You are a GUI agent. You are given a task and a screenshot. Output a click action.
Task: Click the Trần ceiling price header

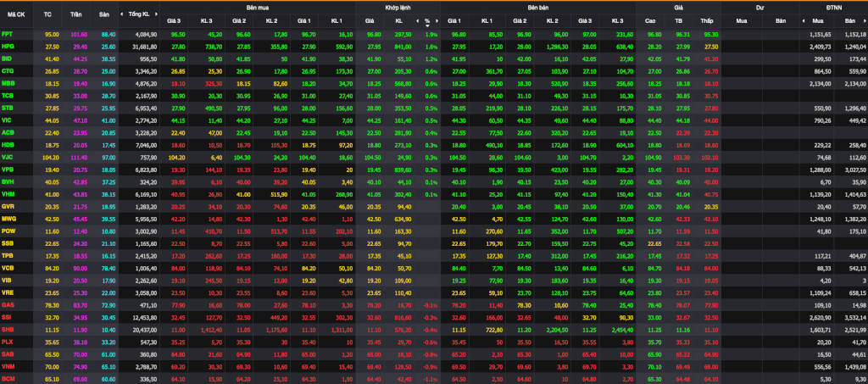(76, 14)
